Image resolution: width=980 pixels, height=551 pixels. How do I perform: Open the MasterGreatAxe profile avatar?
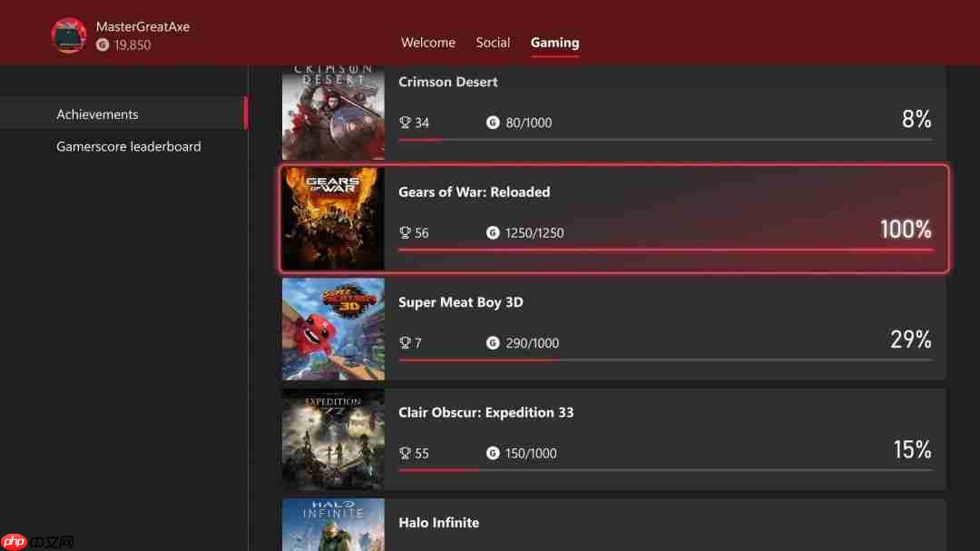pos(69,35)
